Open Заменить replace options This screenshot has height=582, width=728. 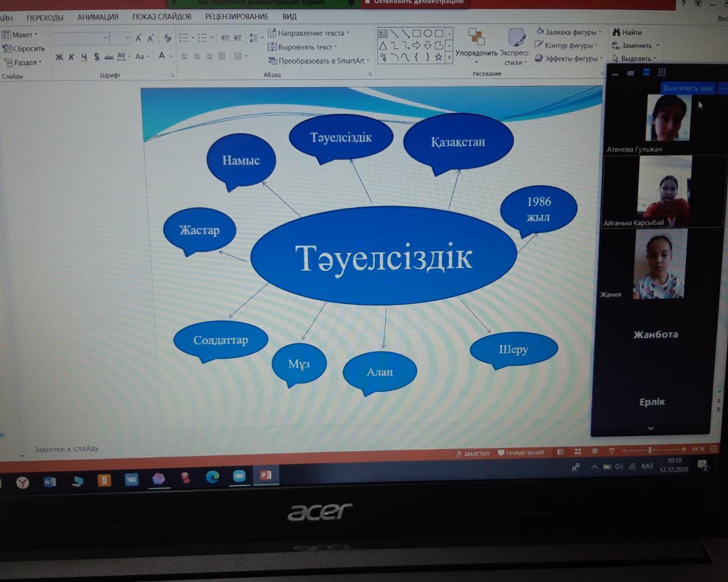click(x=635, y=46)
